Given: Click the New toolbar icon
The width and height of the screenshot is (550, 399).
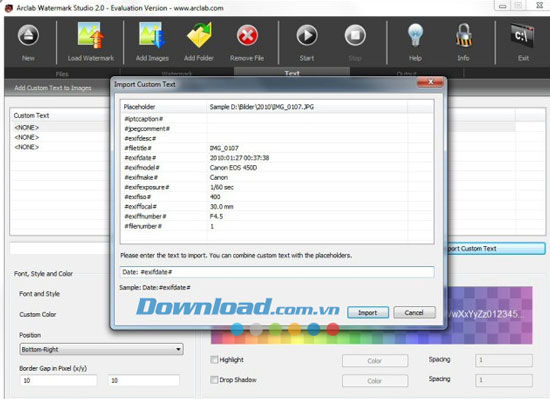Looking at the screenshot, I should 28,35.
